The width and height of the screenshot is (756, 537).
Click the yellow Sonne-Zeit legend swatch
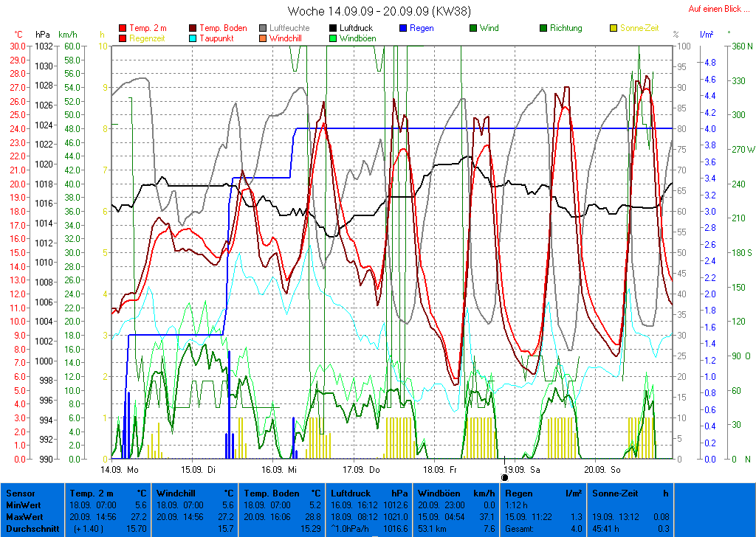(615, 28)
